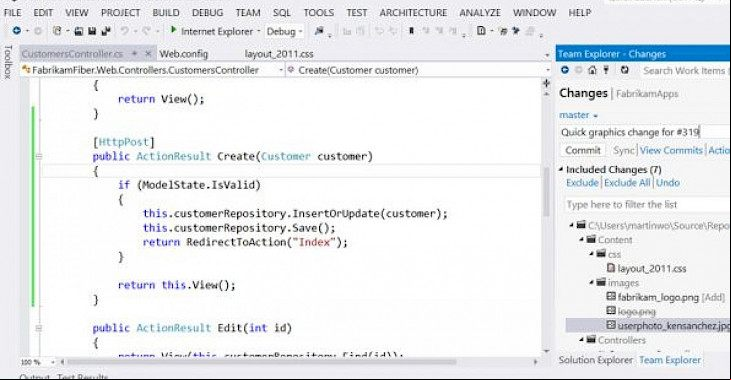Open the BUILD menu
Image resolution: width=731 pixels, height=380 pixels.
166,13
